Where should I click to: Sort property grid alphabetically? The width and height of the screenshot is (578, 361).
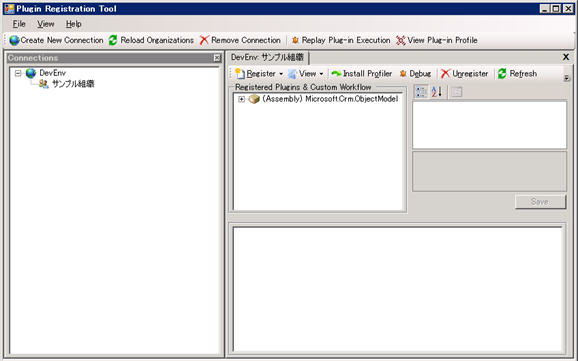click(x=436, y=92)
